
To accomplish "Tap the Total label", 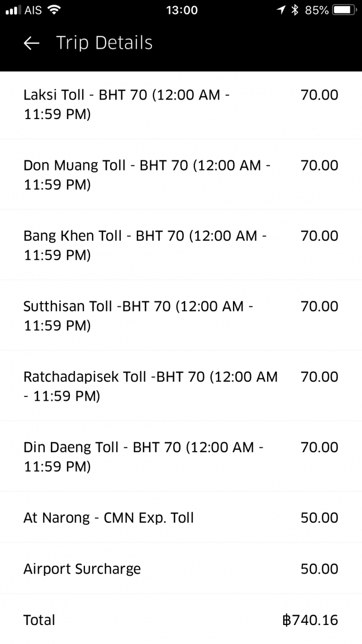I will (x=39, y=620).
